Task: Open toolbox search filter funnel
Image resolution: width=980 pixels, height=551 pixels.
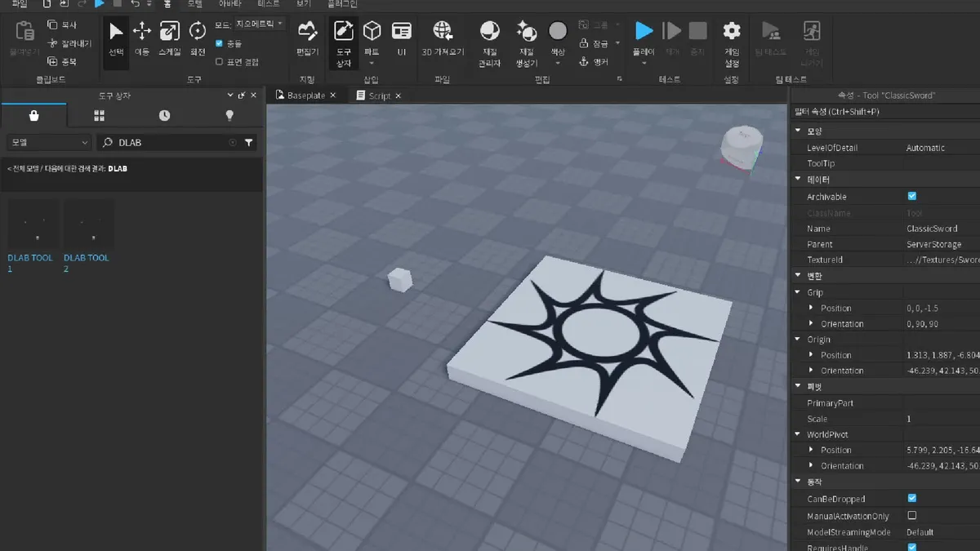Action: [x=249, y=142]
